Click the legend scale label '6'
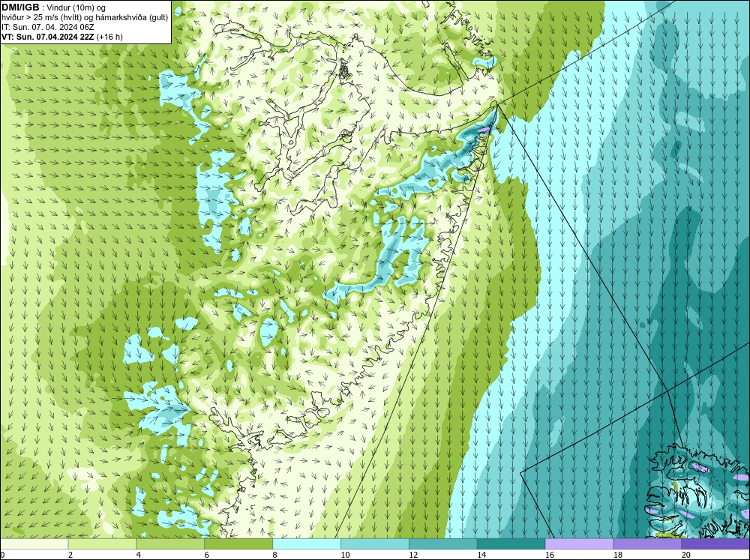This screenshot has width=750, height=560. pos(207,555)
